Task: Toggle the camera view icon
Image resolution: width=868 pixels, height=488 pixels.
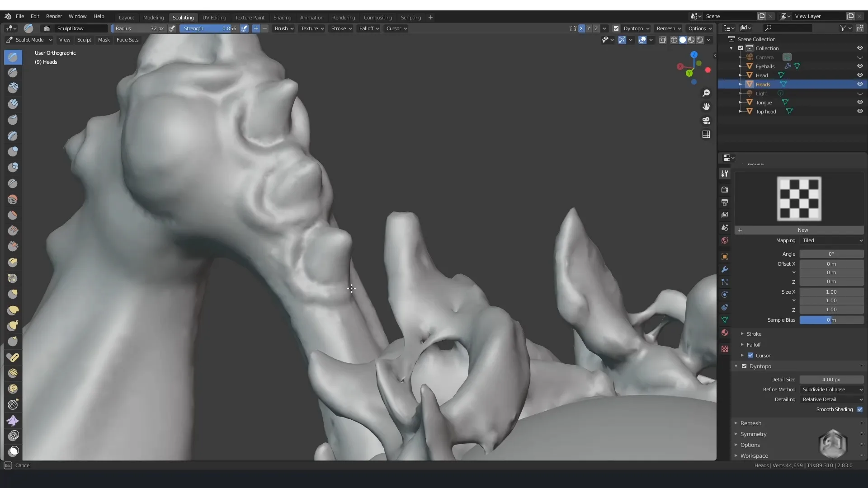Action: pyautogui.click(x=706, y=121)
